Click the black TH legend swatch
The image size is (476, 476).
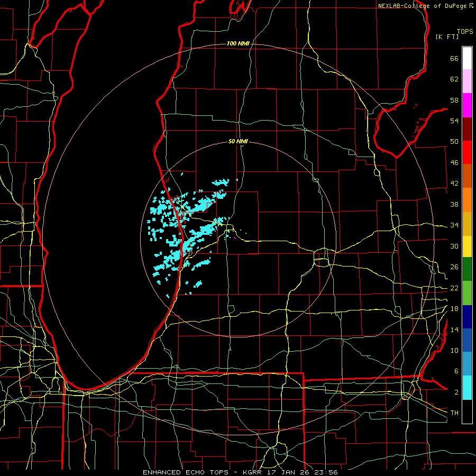467,411
